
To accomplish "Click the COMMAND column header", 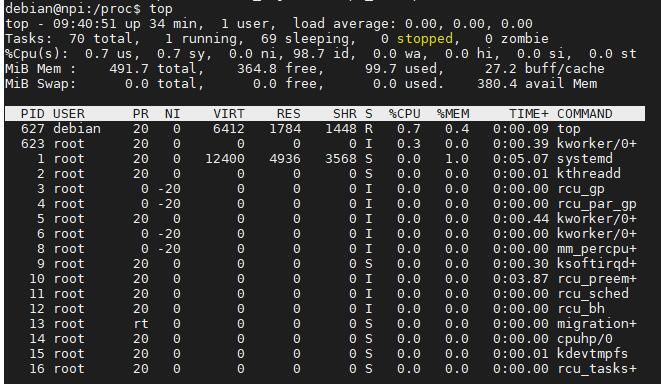I will pyautogui.click(x=585, y=114).
